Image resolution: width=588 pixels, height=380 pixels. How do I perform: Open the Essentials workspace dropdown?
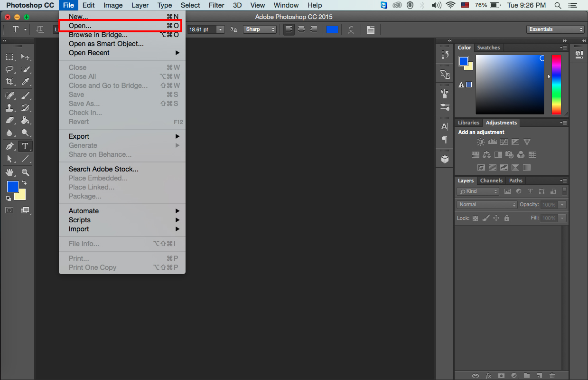(555, 29)
